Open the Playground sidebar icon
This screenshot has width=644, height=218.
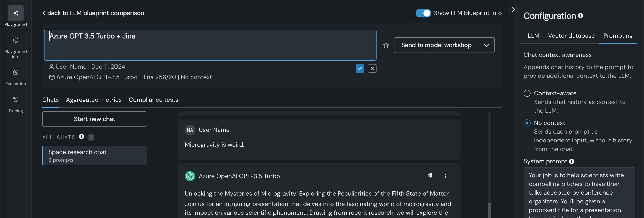point(15,13)
